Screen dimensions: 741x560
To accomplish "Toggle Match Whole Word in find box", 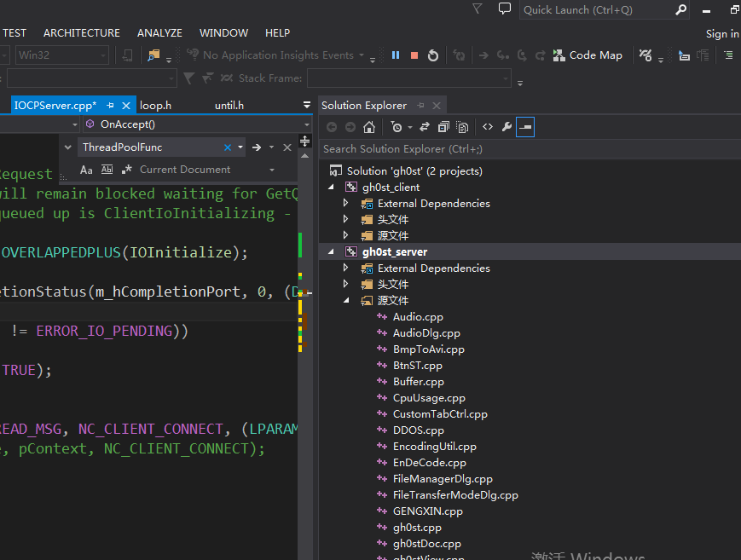I will 107,170.
